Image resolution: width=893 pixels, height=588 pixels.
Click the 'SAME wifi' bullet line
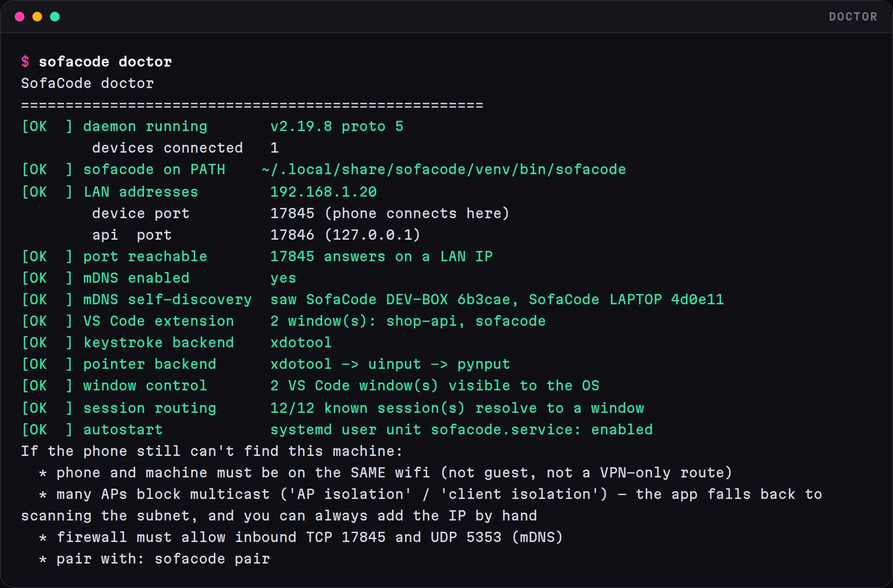[386, 473]
